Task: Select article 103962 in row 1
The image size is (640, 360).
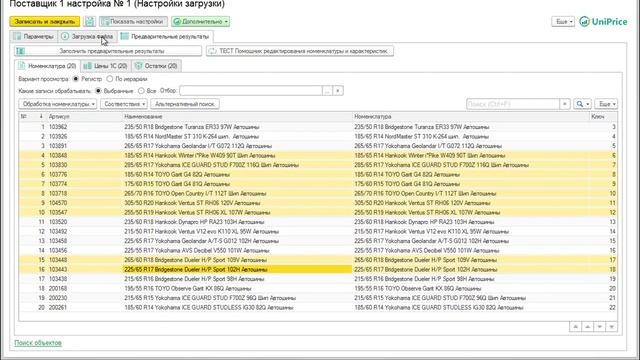Action: 84,127
